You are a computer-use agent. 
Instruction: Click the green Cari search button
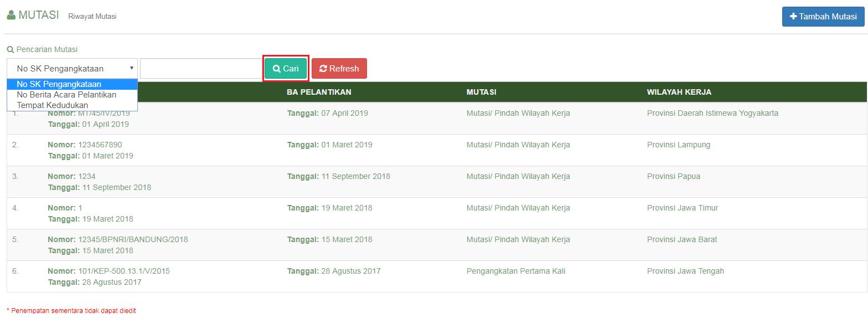(286, 69)
